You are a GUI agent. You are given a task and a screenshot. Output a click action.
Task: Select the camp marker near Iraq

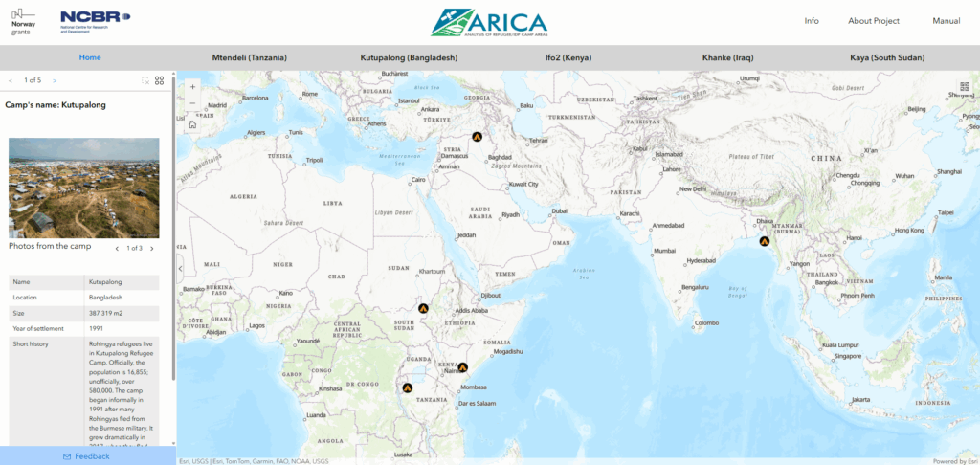476,137
